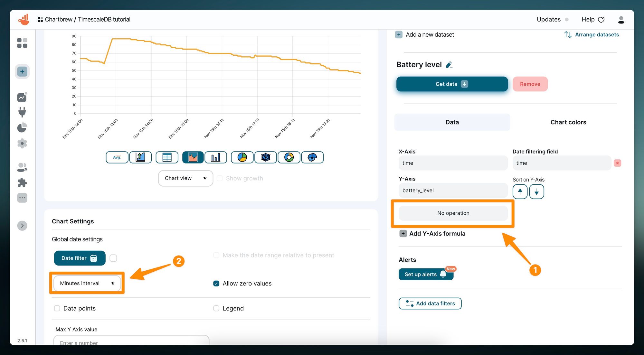Click the Get data button
Viewport: 644px width, 355px height.
(x=452, y=84)
